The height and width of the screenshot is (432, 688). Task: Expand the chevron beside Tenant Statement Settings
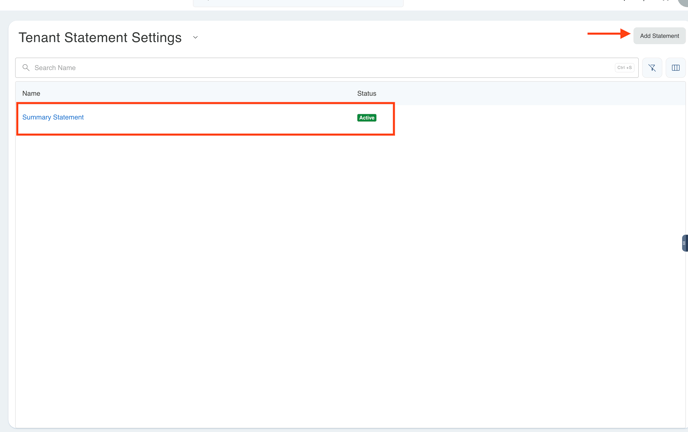pos(195,38)
